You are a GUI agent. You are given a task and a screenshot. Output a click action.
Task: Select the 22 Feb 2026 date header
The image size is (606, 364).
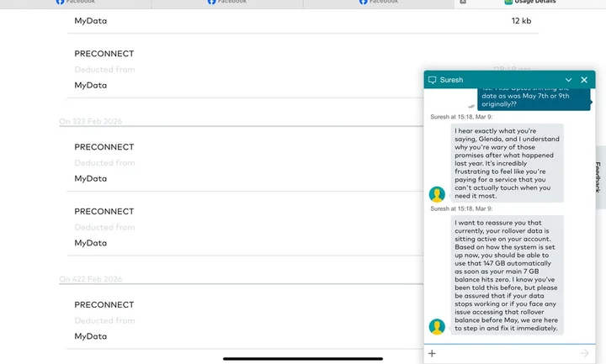point(91,279)
